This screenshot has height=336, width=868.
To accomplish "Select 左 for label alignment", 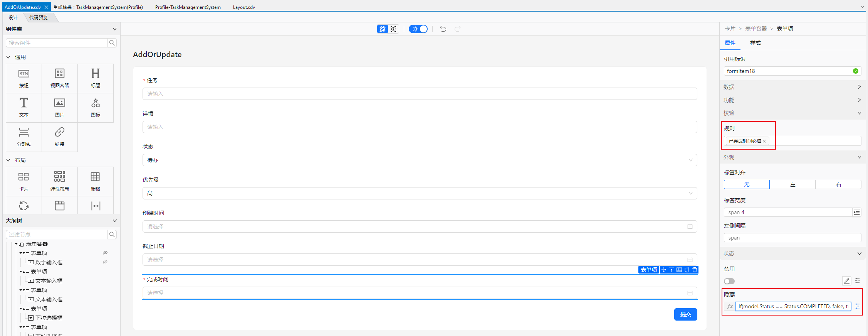I will (x=792, y=184).
